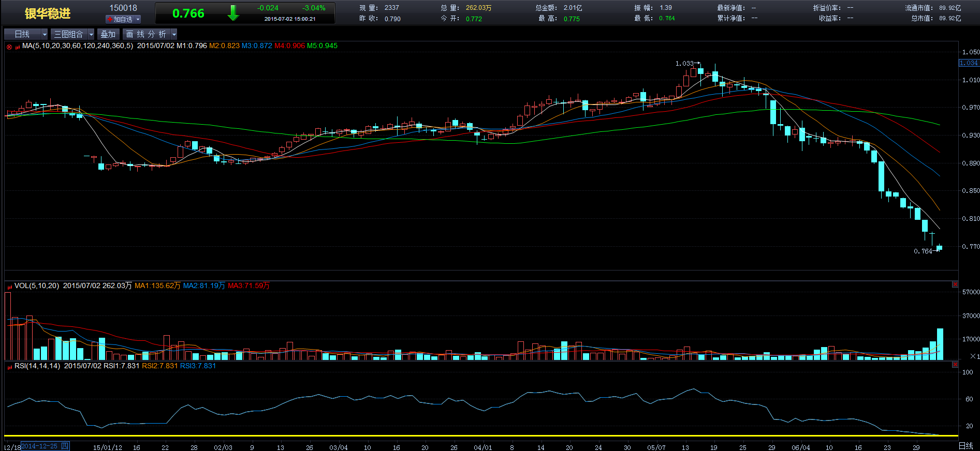The height and width of the screenshot is (451, 980).
Task: Click the indicator icon beside RSI(14,14,14)
Action: 9,367
